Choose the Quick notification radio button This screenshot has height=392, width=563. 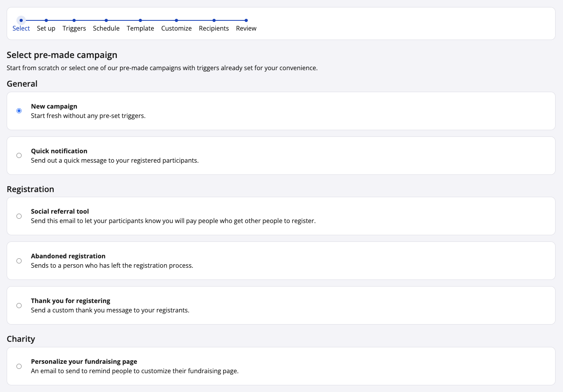[19, 156]
